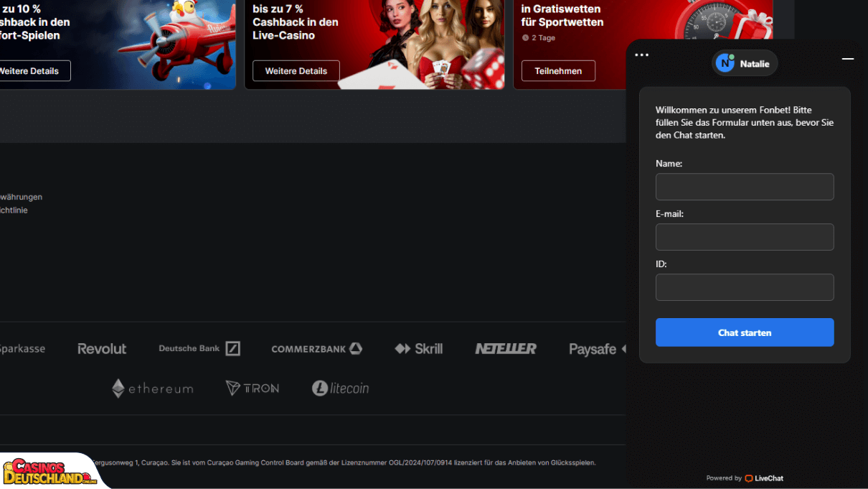This screenshot has height=489, width=868.
Task: Click the Name input field
Action: pyautogui.click(x=745, y=187)
